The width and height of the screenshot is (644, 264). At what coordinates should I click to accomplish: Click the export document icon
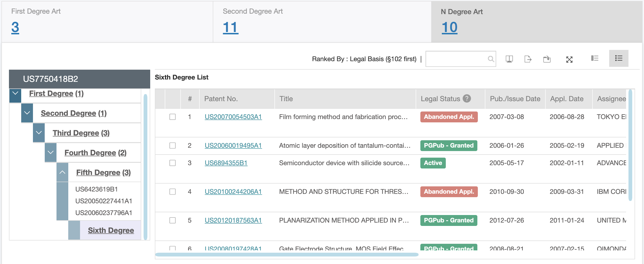point(528,59)
